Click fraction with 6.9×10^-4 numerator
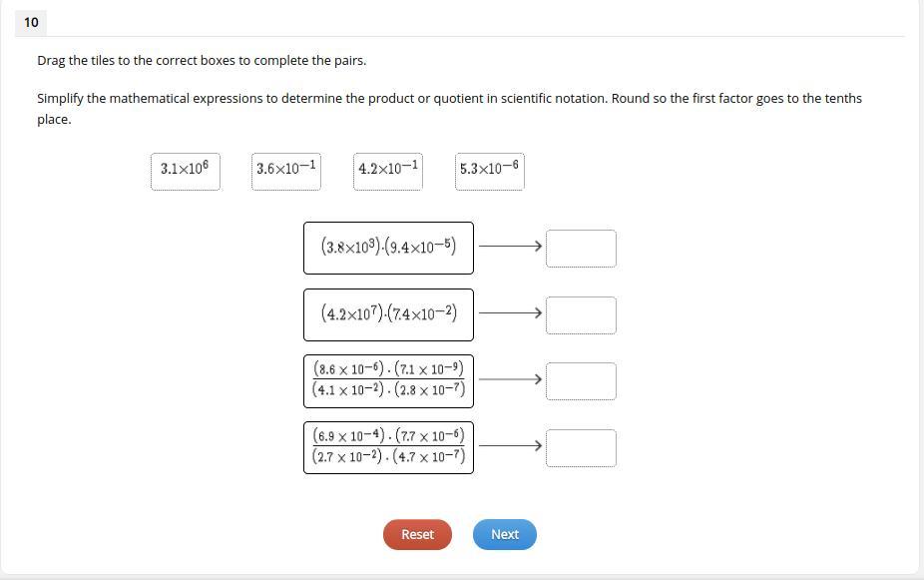 pos(388,447)
